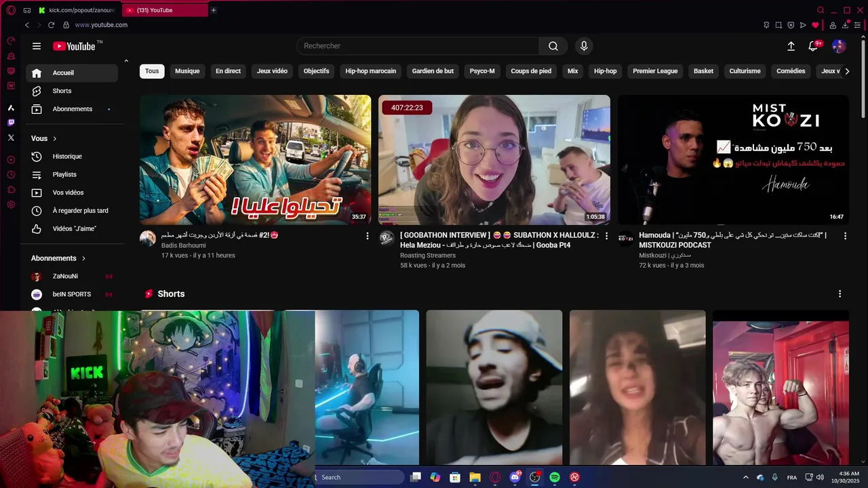Open Shorts from the sidebar

coord(72,91)
